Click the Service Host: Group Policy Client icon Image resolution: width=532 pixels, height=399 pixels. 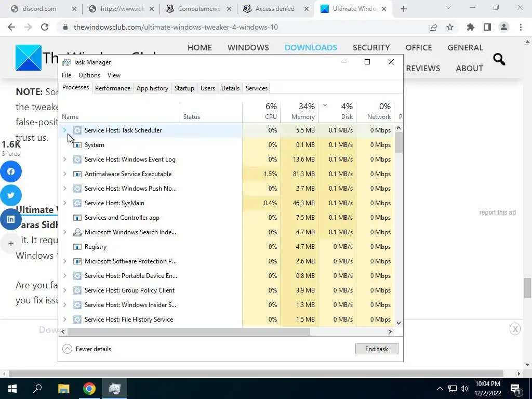(77, 290)
